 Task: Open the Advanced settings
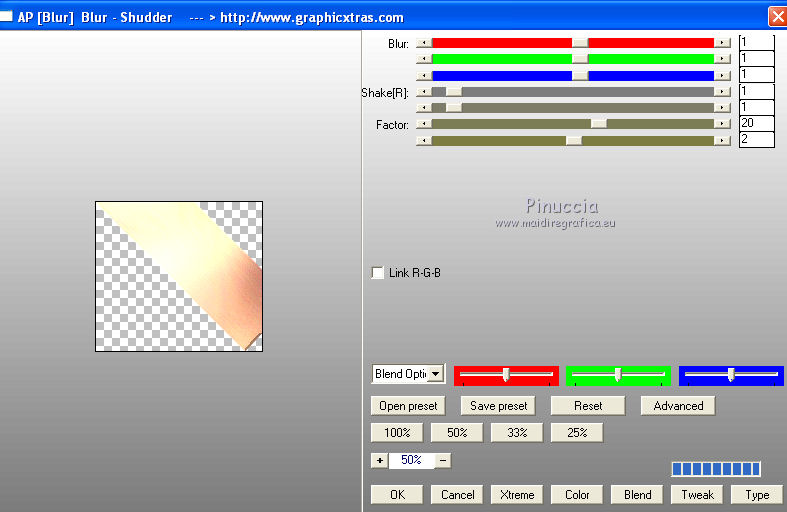(x=678, y=406)
